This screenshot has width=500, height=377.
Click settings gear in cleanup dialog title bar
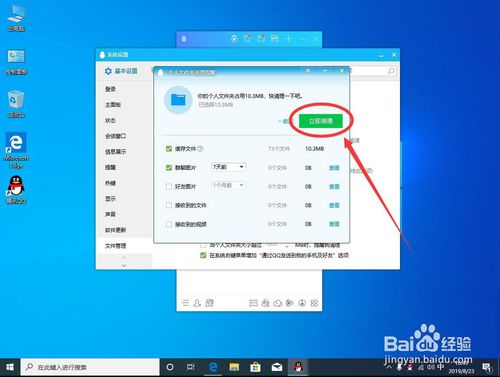[x=308, y=71]
